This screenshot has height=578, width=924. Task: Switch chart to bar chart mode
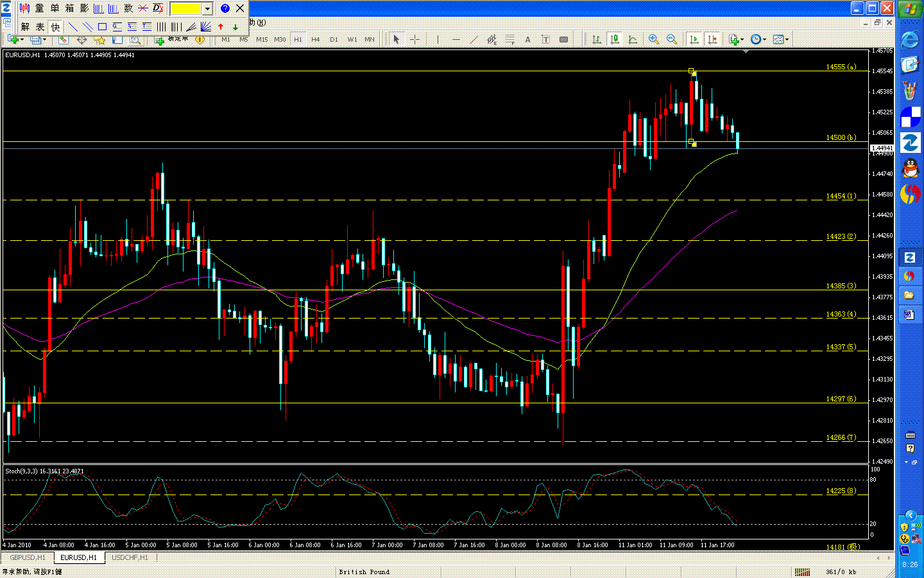click(597, 39)
